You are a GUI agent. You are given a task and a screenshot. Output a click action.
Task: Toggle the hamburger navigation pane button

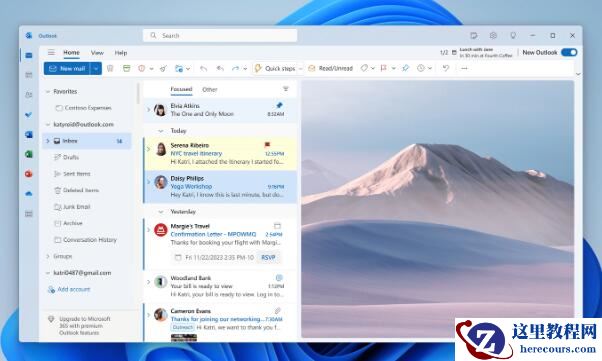tap(51, 52)
